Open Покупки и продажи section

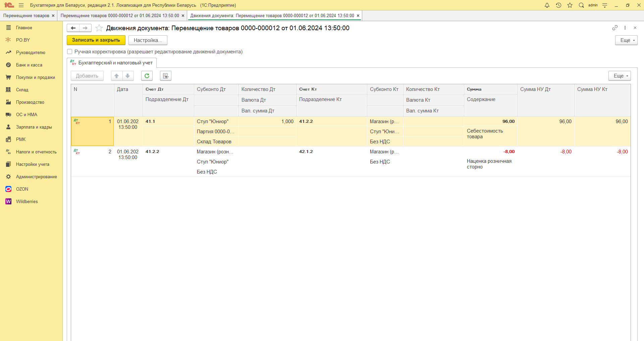[x=35, y=77]
